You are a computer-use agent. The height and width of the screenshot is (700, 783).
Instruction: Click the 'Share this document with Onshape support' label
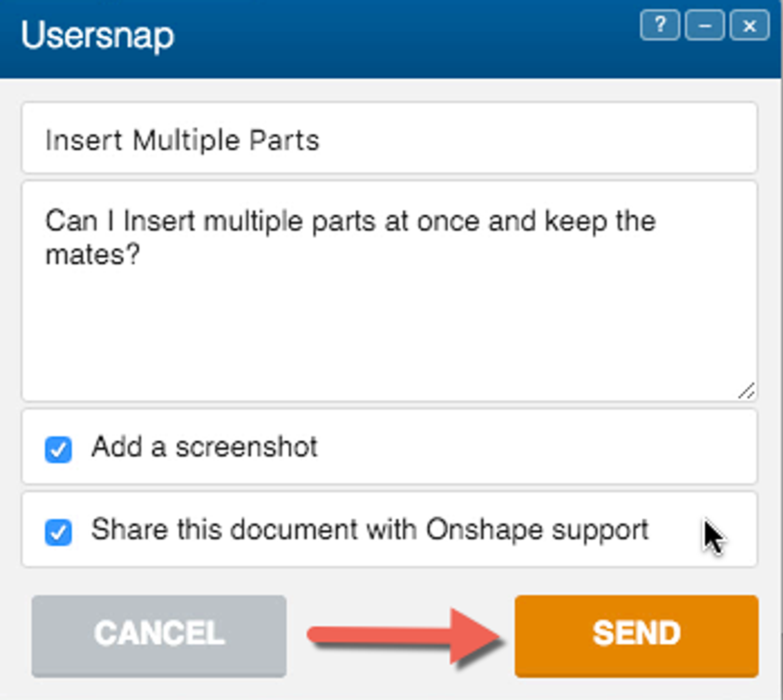click(369, 530)
